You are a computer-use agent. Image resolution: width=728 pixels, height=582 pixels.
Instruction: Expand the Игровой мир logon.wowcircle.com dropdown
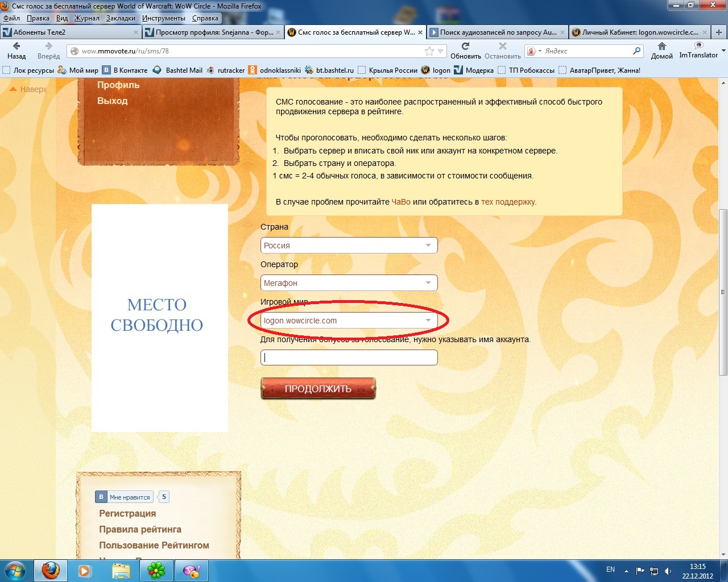pos(349,321)
